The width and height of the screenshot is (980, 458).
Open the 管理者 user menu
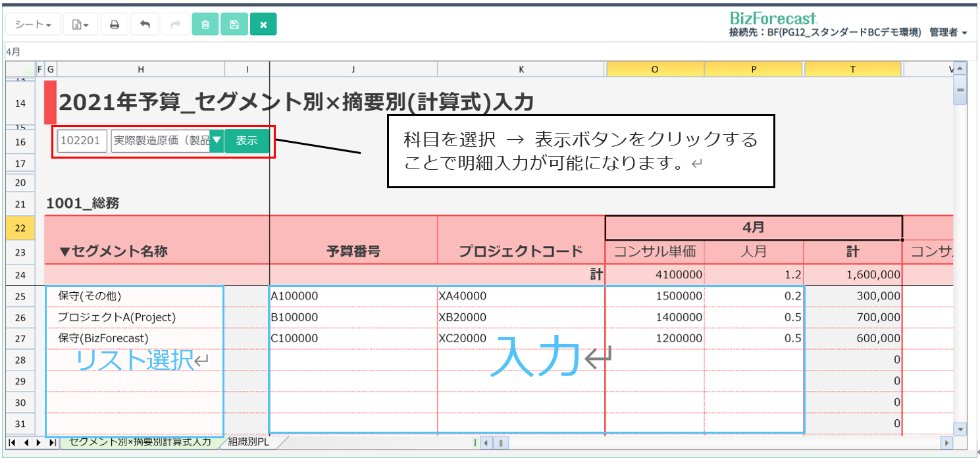point(948,32)
